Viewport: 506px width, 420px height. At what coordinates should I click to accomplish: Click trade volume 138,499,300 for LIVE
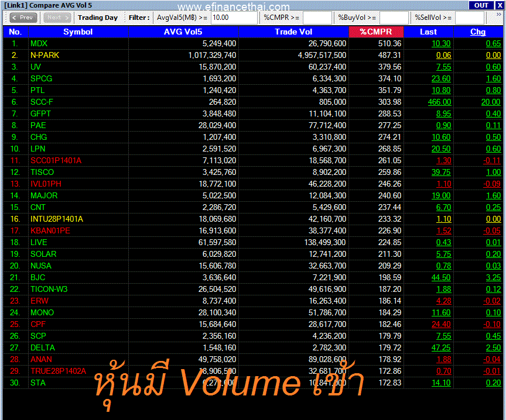tap(325, 242)
